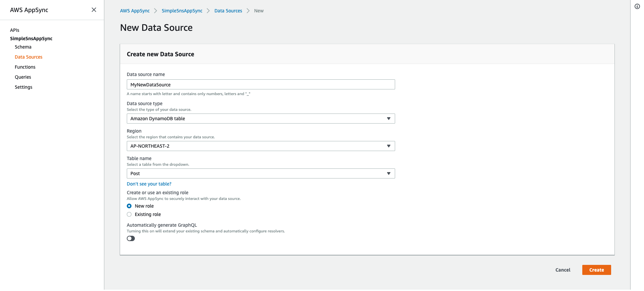This screenshot has height=291, width=644.
Task: Click the orange Create button
Action: [x=597, y=270]
